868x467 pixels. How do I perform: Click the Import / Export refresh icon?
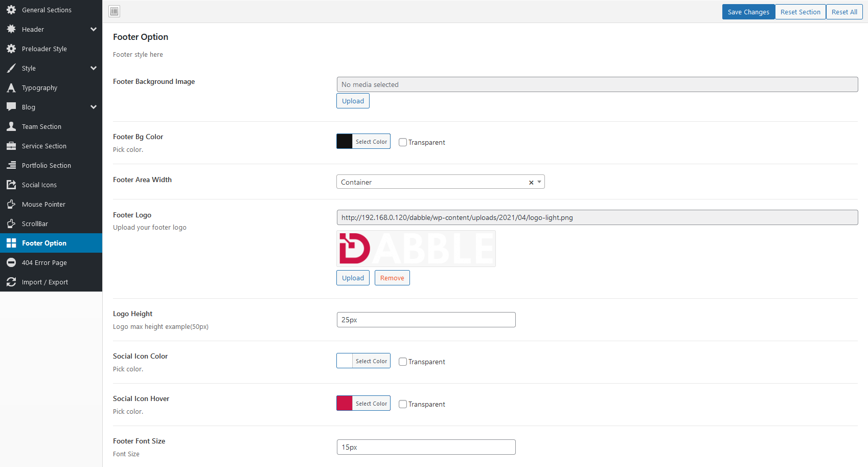click(11, 282)
